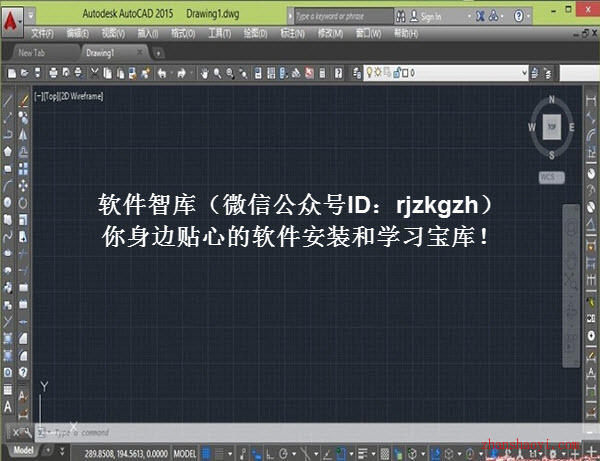The height and width of the screenshot is (461, 600).
Task: Select the Hatch tool in Draw toolbar
Action: point(8,338)
